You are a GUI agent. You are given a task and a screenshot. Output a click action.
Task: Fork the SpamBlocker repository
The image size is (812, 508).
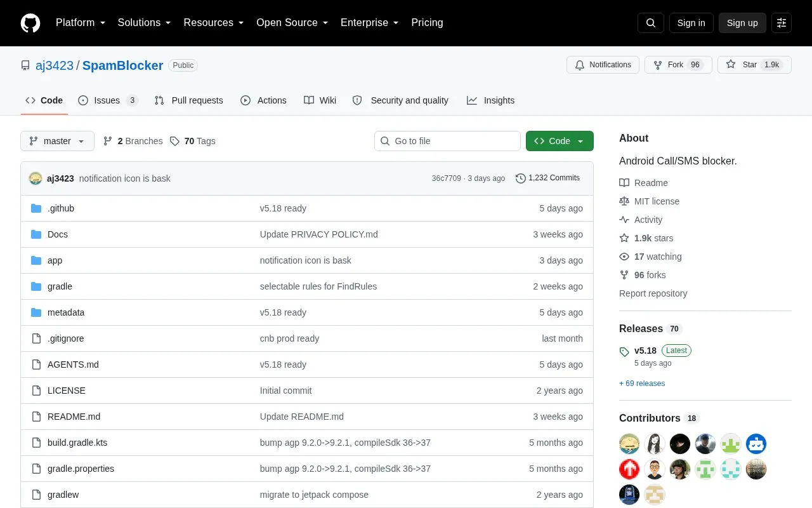[x=678, y=65]
